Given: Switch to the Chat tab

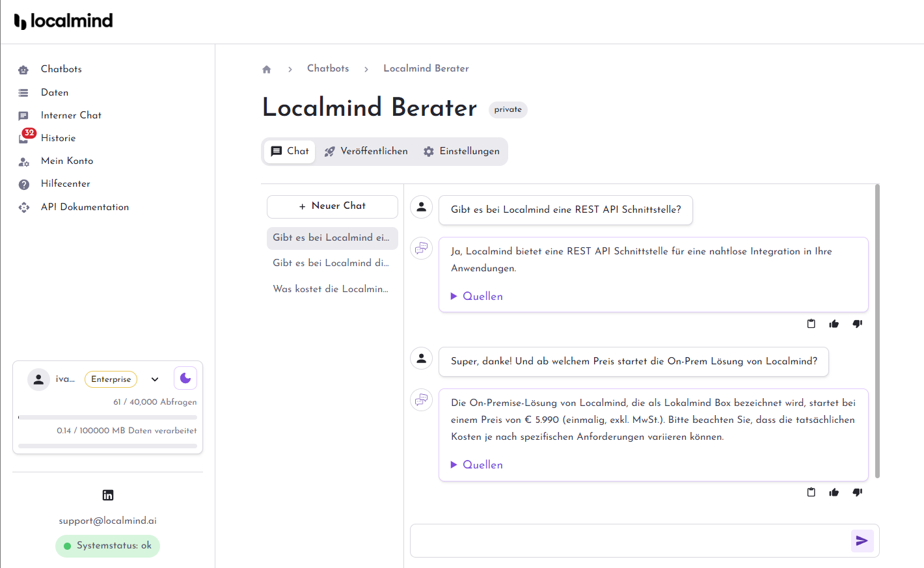Looking at the screenshot, I should coord(290,151).
